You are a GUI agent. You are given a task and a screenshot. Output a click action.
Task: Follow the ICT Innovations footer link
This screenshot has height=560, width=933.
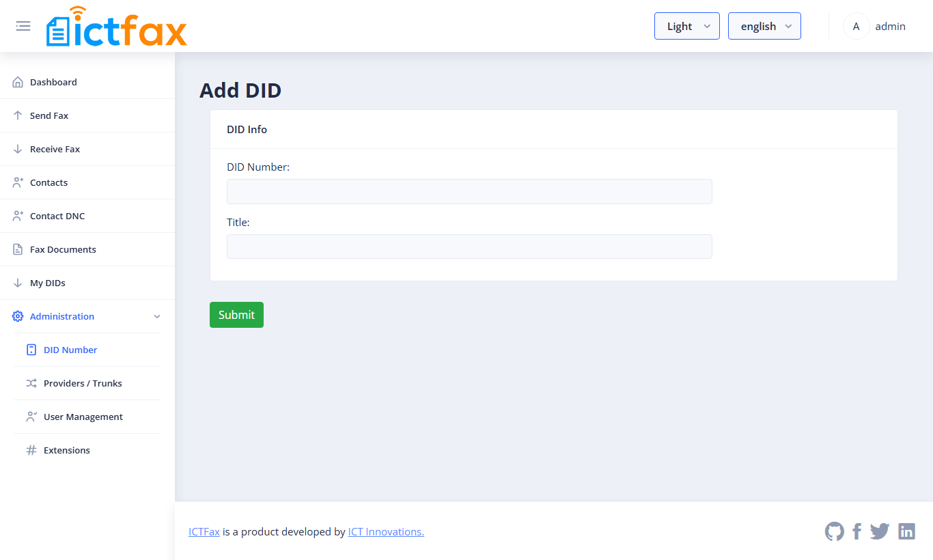386,532
